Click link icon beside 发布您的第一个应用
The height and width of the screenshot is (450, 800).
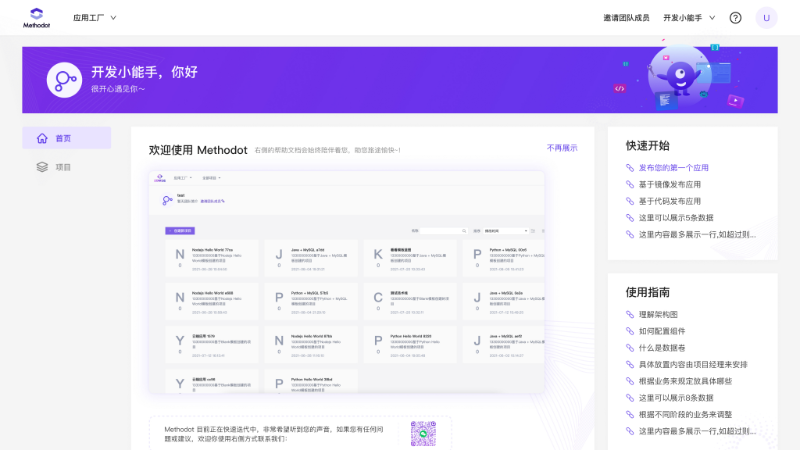point(630,168)
